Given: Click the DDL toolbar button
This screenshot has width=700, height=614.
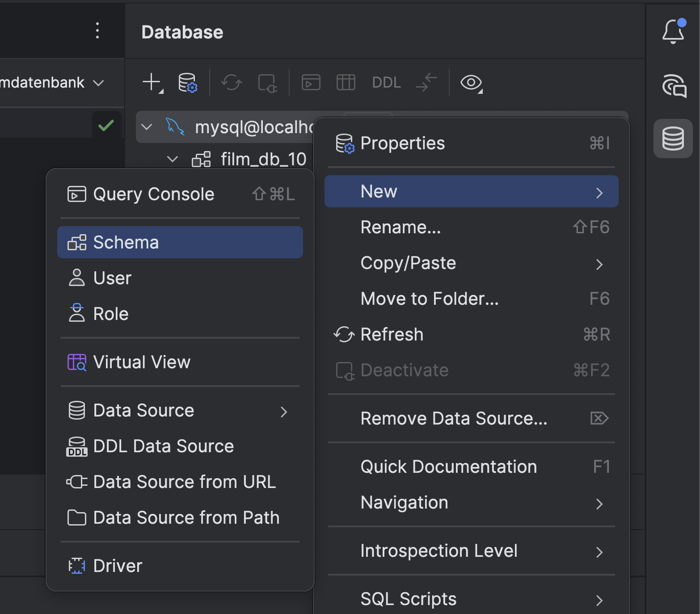Looking at the screenshot, I should click(x=386, y=83).
